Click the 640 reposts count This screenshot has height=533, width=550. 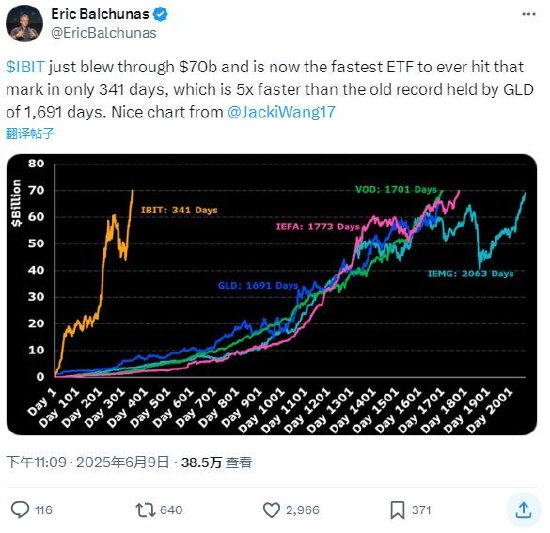tap(171, 510)
